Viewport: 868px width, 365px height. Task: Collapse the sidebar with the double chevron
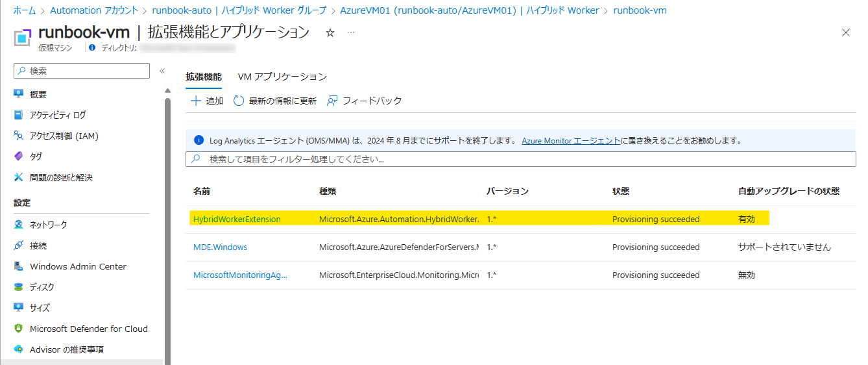[x=162, y=71]
